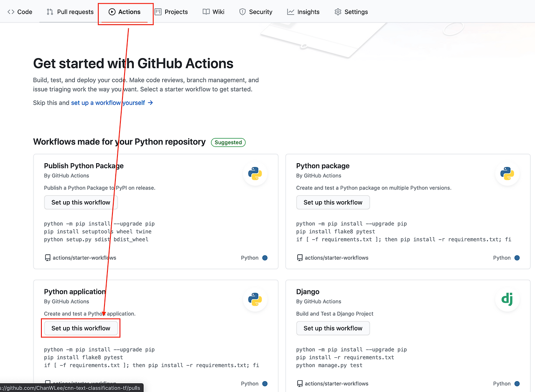Viewport: 535px width, 392px height.
Task: Click the repository book icon beside actions/starter-workflows
Action: (x=47, y=258)
